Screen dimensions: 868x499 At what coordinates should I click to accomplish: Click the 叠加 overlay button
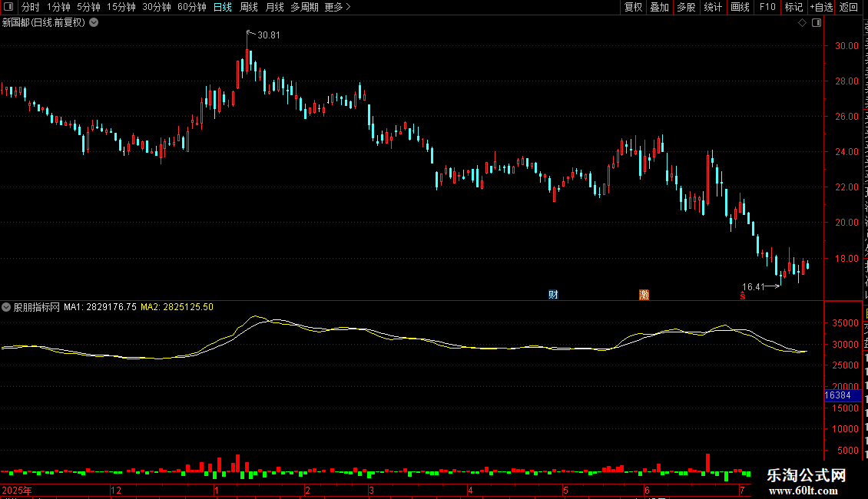click(x=660, y=7)
